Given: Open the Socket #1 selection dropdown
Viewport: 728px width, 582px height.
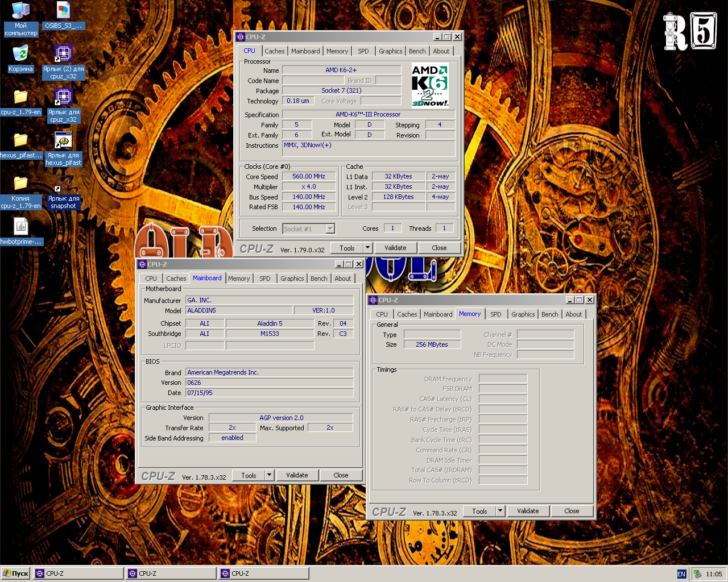Looking at the screenshot, I should point(309,229).
